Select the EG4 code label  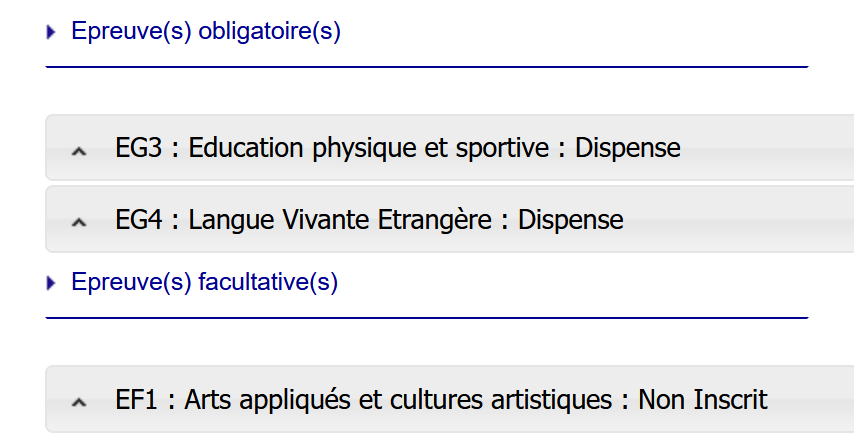click(x=138, y=219)
